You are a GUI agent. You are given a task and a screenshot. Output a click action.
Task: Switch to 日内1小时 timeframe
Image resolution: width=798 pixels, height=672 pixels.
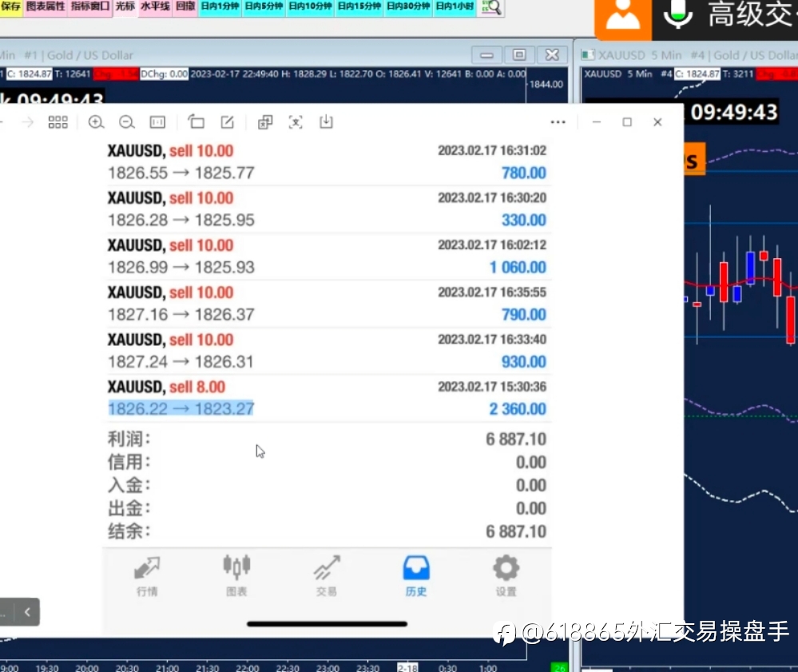(455, 6)
